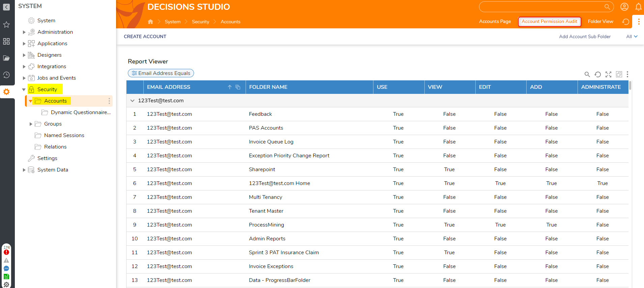Click Add Account Sub Folder
Viewport: 644px width, 288px height.
point(585,36)
